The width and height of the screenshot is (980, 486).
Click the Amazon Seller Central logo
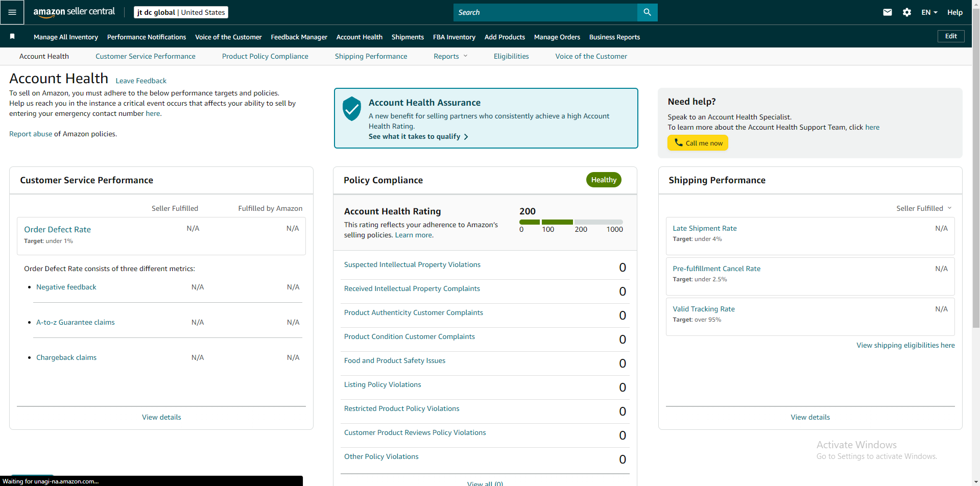[x=74, y=12]
